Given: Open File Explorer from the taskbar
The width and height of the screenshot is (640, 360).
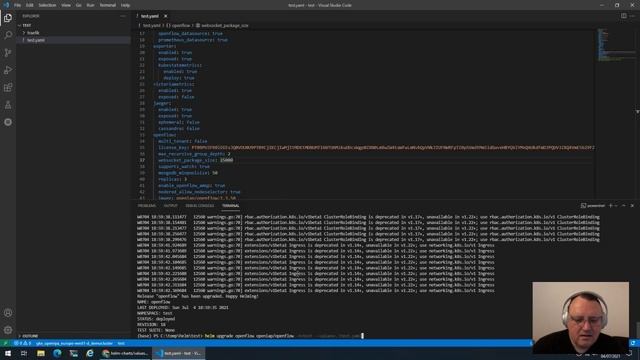Looking at the screenshot, I should [x=41, y=353].
